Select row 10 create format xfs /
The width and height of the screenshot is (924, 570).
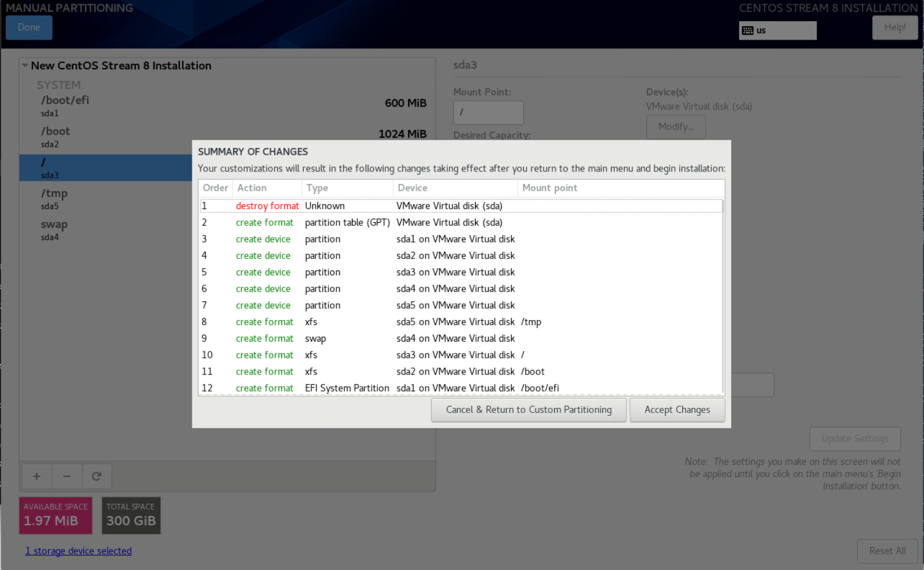(461, 355)
